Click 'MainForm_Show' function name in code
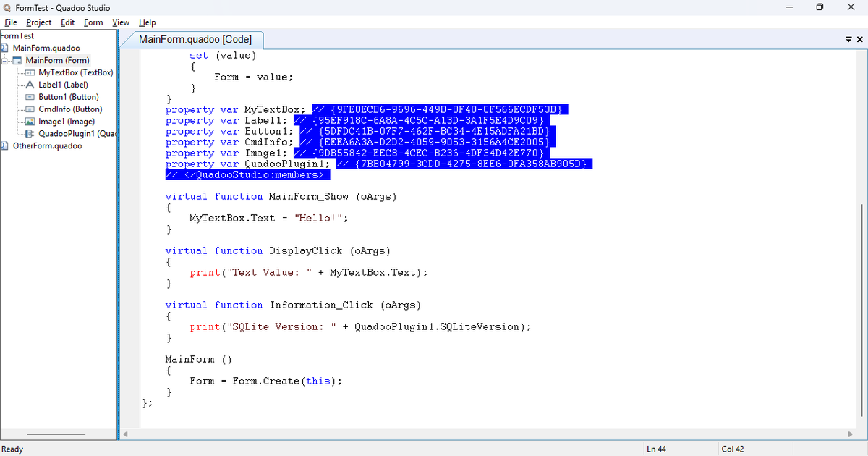Viewport: 868px width, 456px height. point(309,196)
